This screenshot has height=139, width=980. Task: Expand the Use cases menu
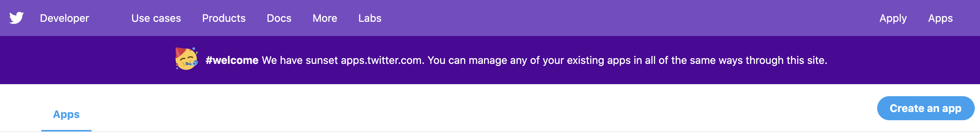(x=156, y=18)
